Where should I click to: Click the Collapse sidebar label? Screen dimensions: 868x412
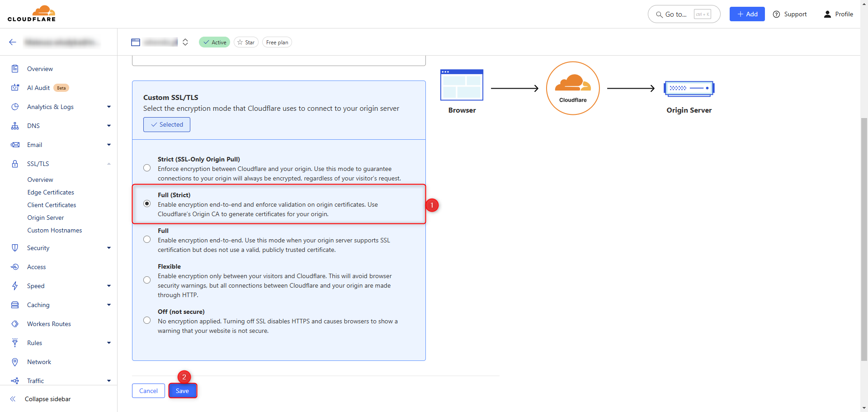48,399
